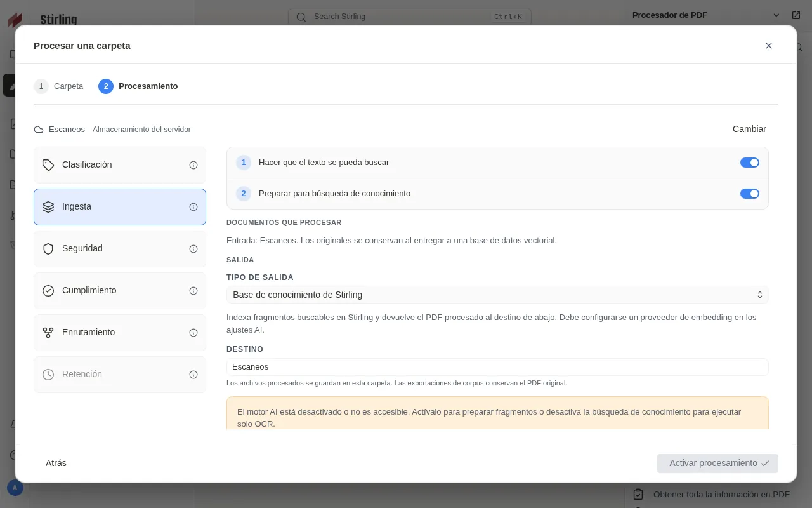Click the Enrutamiento routing icon
This screenshot has height=508, width=812.
point(48,333)
